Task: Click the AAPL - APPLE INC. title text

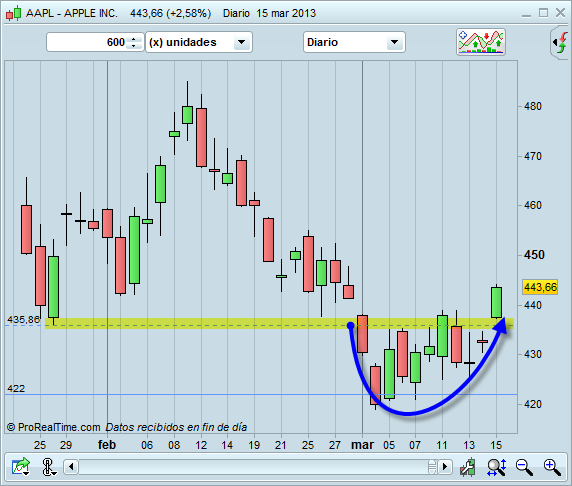Action: point(72,14)
